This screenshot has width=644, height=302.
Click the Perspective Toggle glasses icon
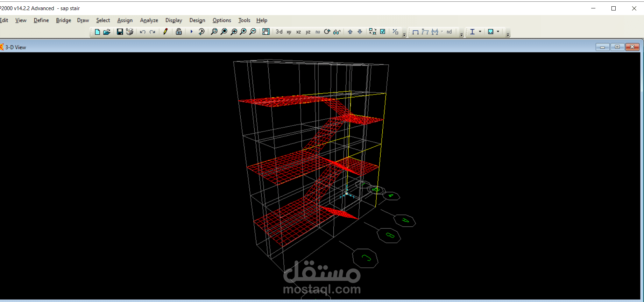pyautogui.click(x=337, y=32)
